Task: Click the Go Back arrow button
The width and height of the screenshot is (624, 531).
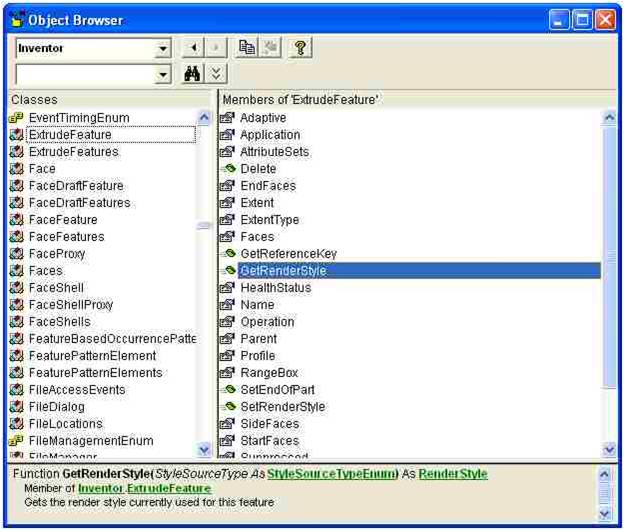Action: pyautogui.click(x=195, y=48)
